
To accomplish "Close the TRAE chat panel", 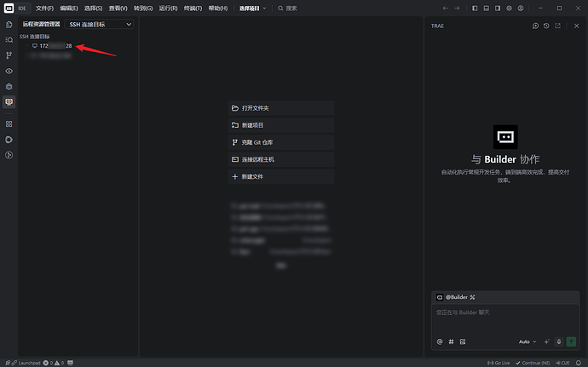I will click(x=577, y=26).
